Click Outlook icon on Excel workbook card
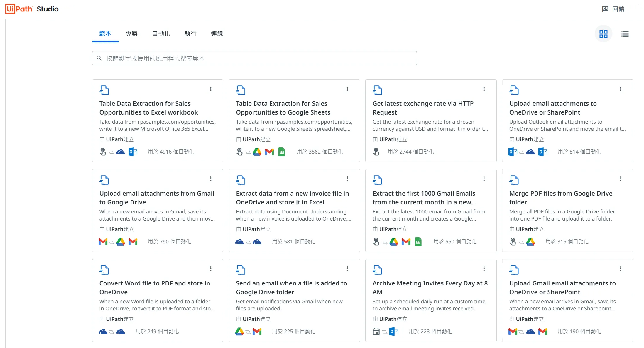The height and width of the screenshot is (348, 644). click(133, 152)
